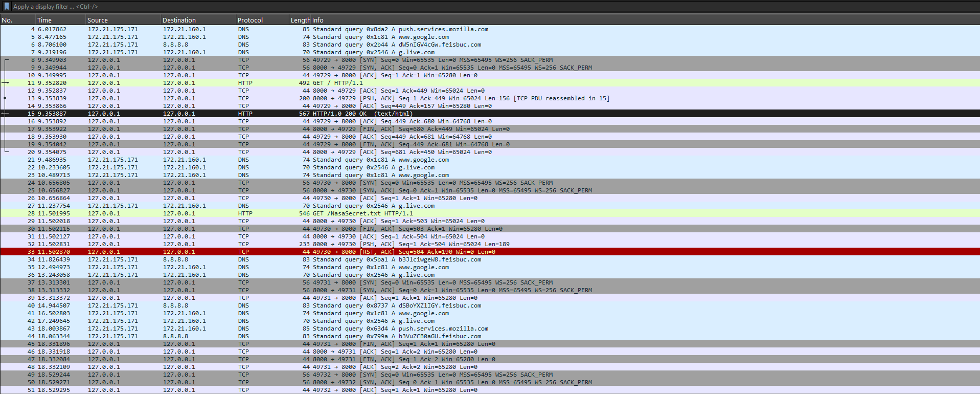Select packet 24 SYN from port 49730
Screen dimensions: 980x394
[x=490, y=183]
